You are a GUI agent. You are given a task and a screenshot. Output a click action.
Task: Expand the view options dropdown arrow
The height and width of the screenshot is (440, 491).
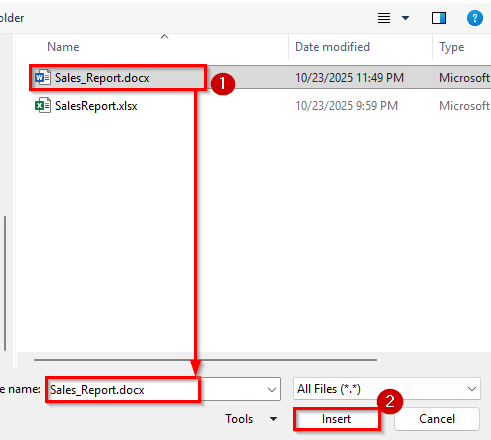(405, 18)
